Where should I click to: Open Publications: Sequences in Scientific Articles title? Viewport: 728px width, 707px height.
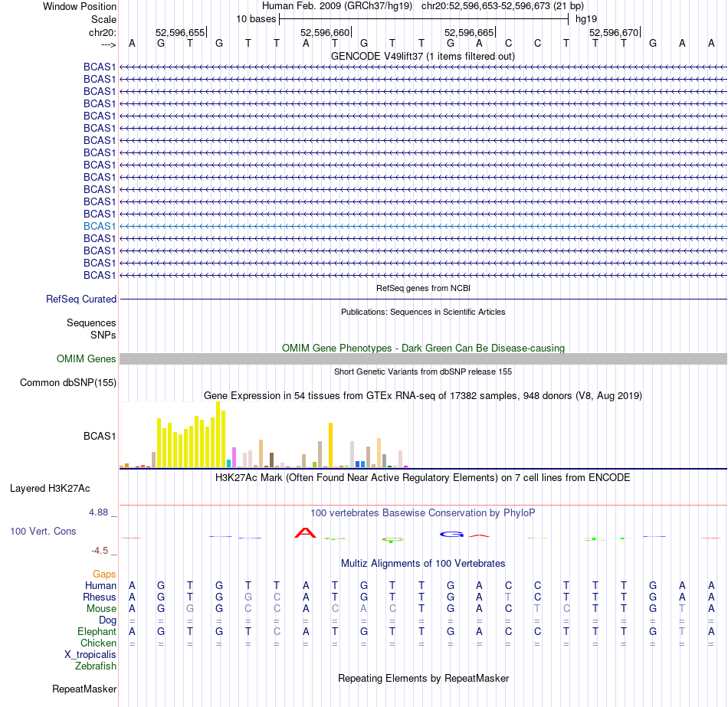click(423, 312)
